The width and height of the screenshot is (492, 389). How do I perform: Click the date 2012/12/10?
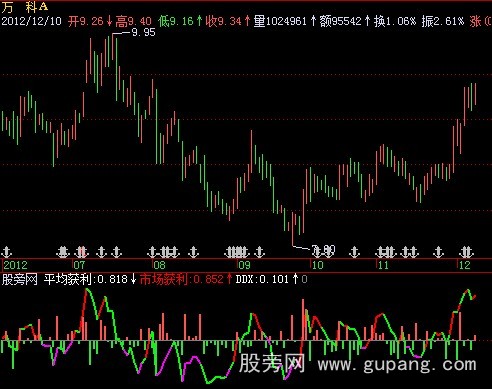click(x=31, y=21)
